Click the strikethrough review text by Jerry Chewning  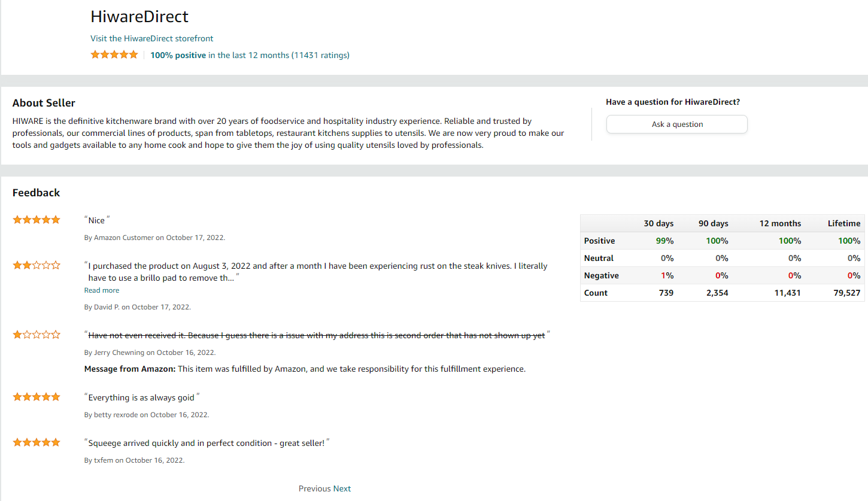[x=317, y=335]
